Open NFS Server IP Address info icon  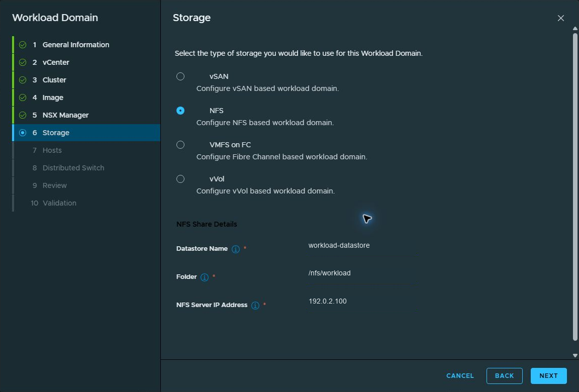tap(255, 305)
